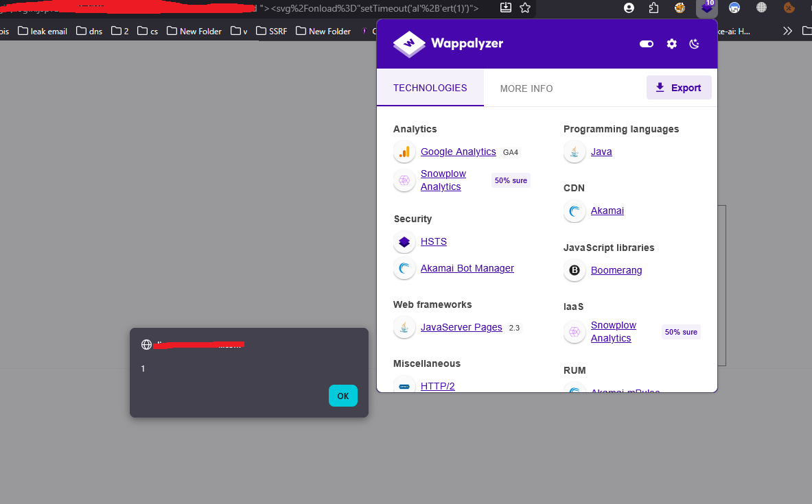Open the JavaServer Pages link
The width and height of the screenshot is (812, 504).
click(461, 327)
